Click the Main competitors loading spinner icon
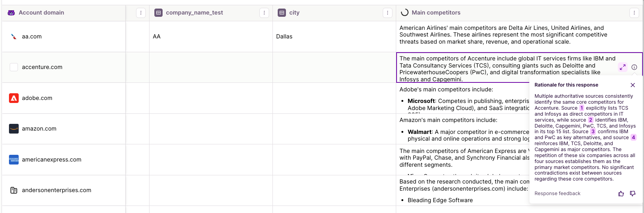 coord(404,13)
